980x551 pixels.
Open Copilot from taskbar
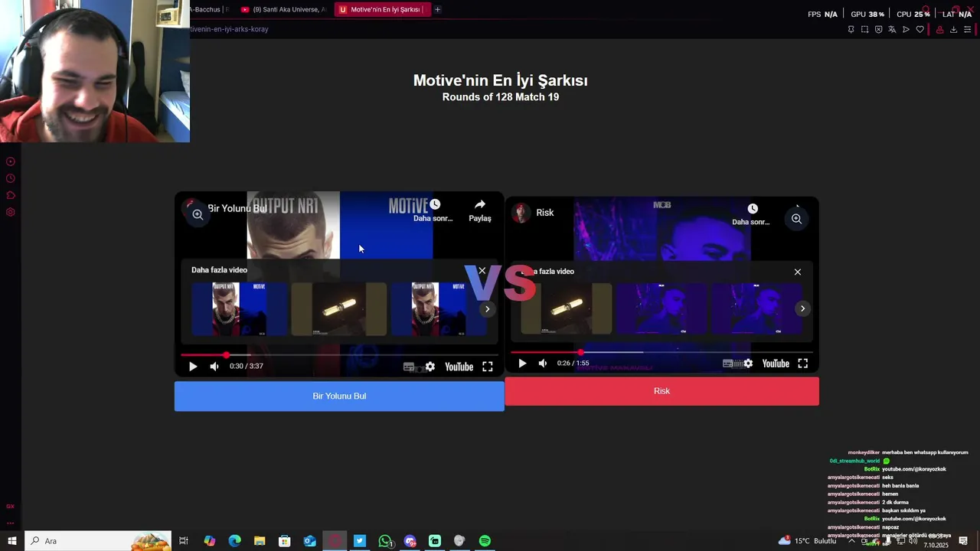click(x=209, y=541)
